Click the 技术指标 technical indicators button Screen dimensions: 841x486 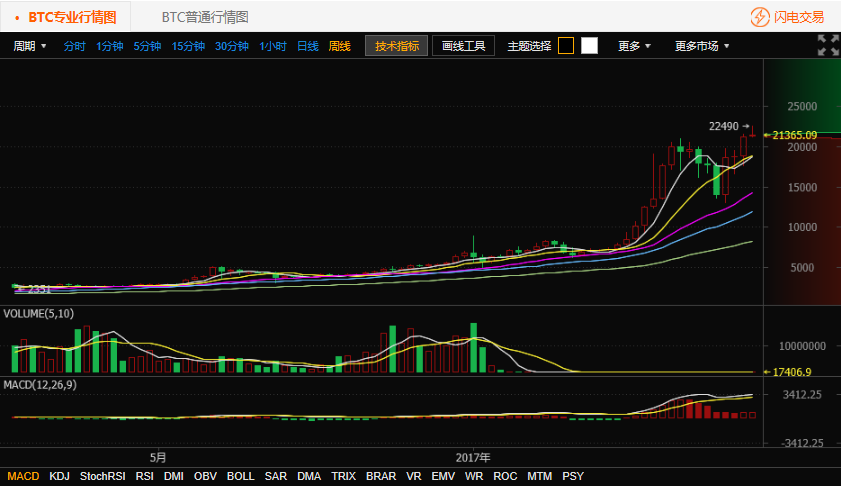[x=397, y=46]
